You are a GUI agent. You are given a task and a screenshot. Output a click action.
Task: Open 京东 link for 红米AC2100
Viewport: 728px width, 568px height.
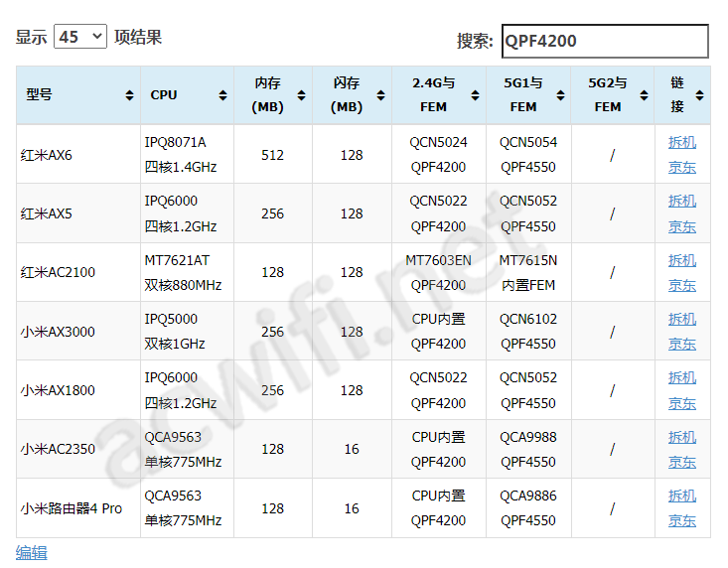click(x=682, y=285)
